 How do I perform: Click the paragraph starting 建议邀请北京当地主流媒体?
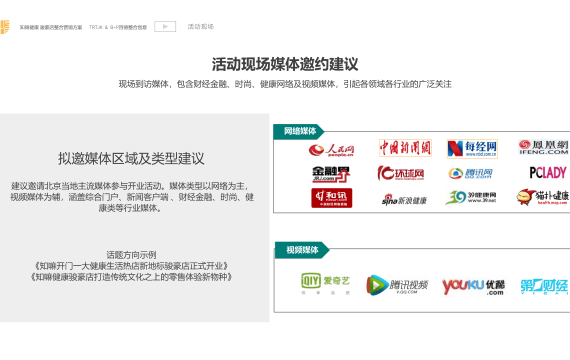[x=132, y=197]
